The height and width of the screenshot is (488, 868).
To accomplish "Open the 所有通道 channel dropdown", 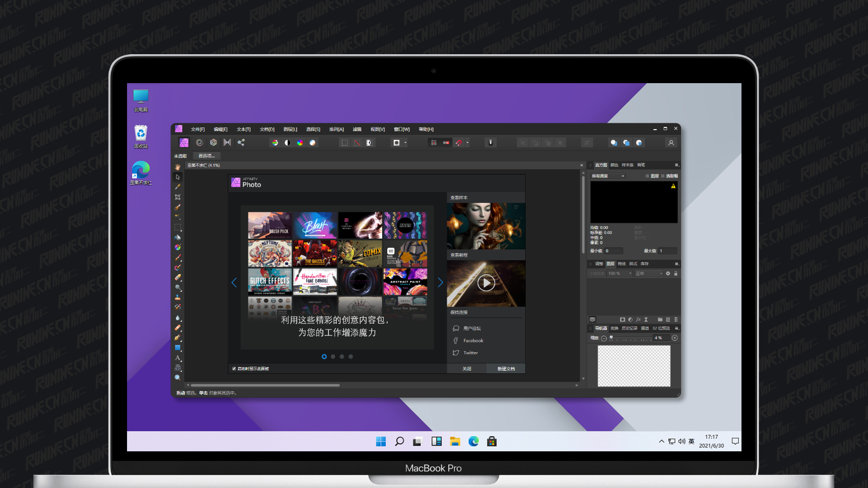I will [x=608, y=176].
